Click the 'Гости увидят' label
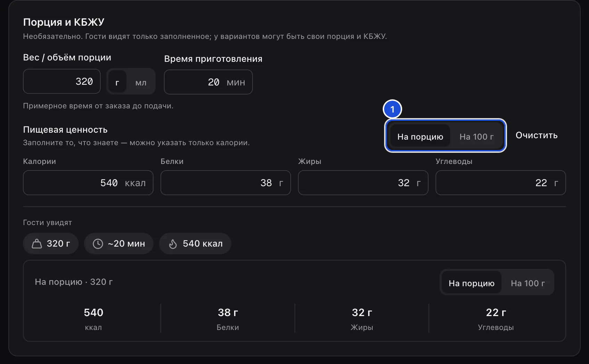The image size is (589, 364). point(48,222)
